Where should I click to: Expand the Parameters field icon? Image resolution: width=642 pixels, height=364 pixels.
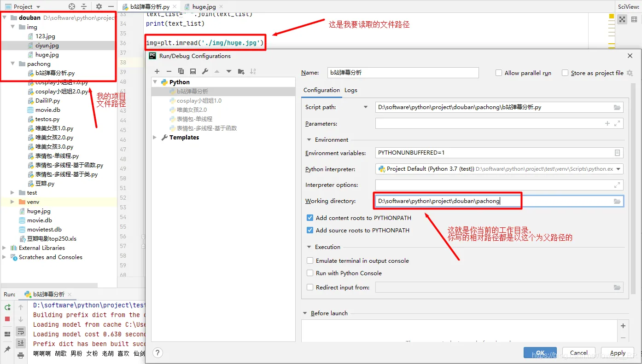click(617, 123)
